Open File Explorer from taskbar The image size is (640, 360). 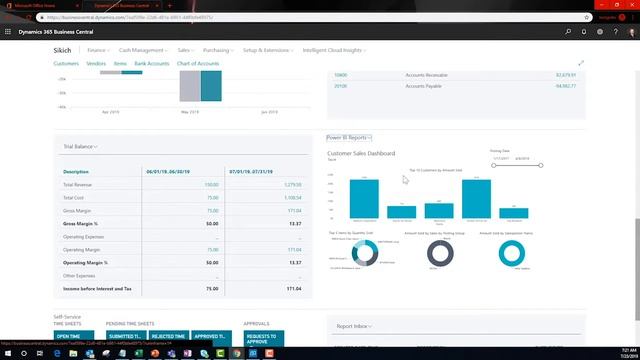73,353
